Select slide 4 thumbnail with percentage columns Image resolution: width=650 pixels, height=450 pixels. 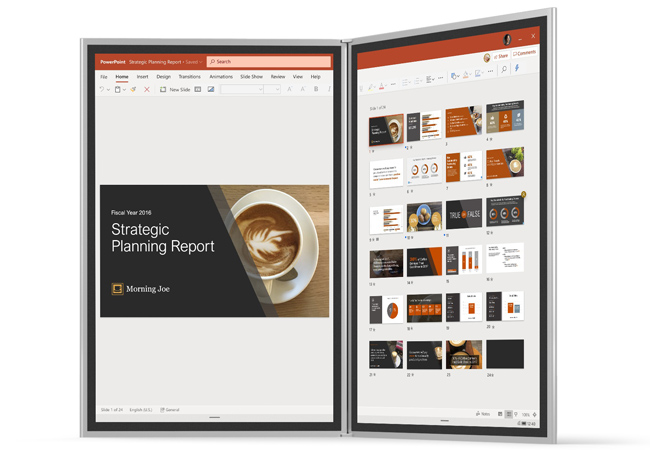(505, 116)
